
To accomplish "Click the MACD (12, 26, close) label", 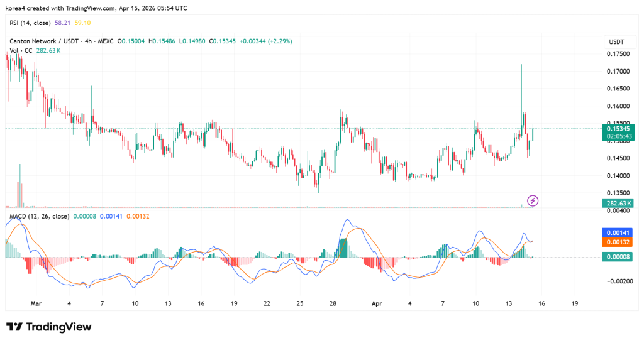I will coord(40,216).
